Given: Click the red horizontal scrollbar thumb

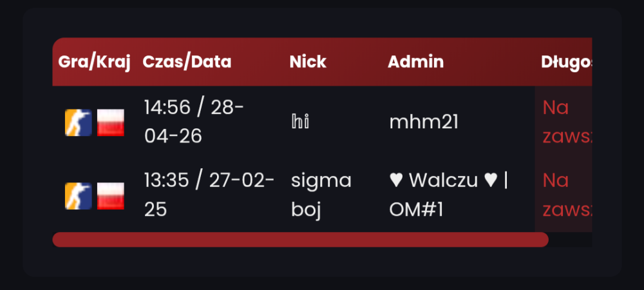Looking at the screenshot, I should coord(301,240).
